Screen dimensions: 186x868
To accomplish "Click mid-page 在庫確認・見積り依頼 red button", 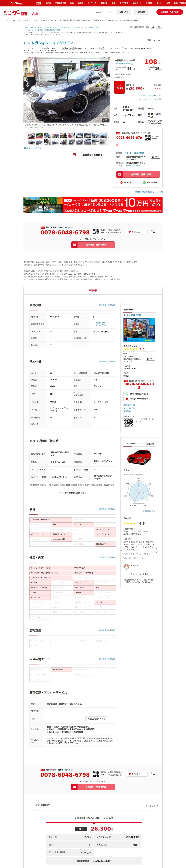I will 93,245.
